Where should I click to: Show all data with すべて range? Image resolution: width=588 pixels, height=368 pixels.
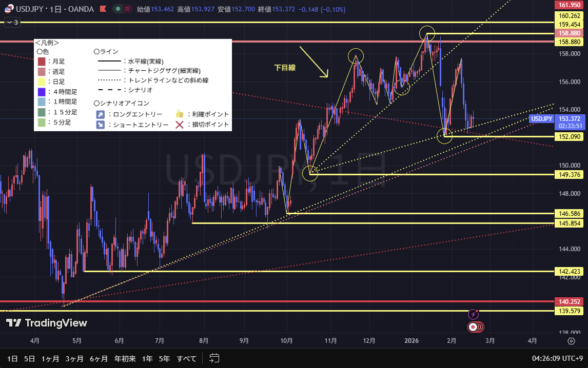click(186, 358)
